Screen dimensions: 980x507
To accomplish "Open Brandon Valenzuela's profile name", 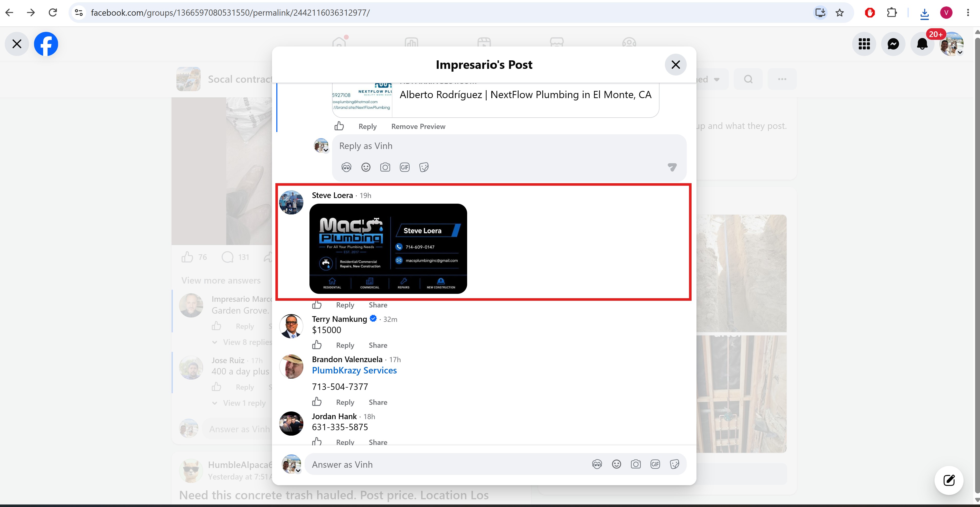I will click(x=347, y=359).
